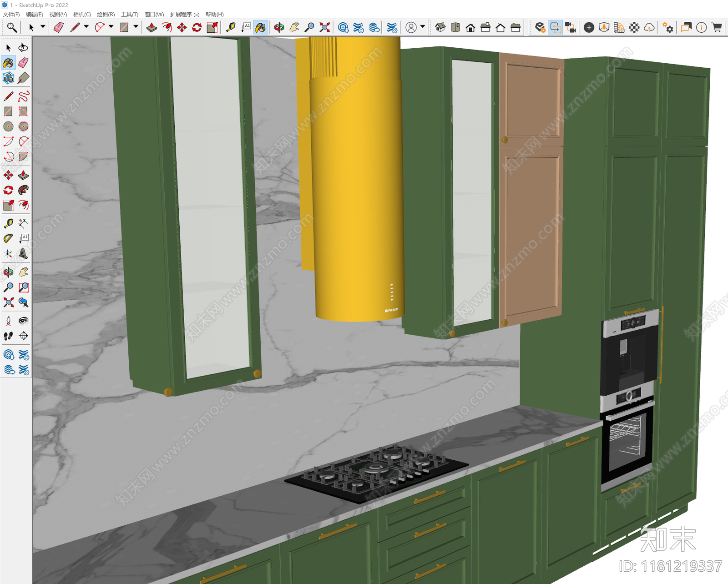
Task: Select the Zoom Window tool in left toolbar
Action: point(23,287)
